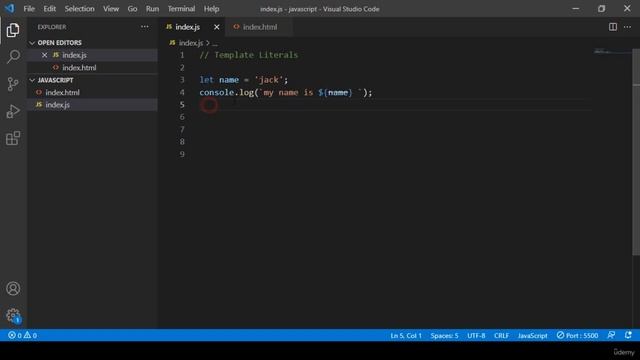This screenshot has width=640, height=360.
Task: Click the EXPLORER panel title
Action: (52, 27)
